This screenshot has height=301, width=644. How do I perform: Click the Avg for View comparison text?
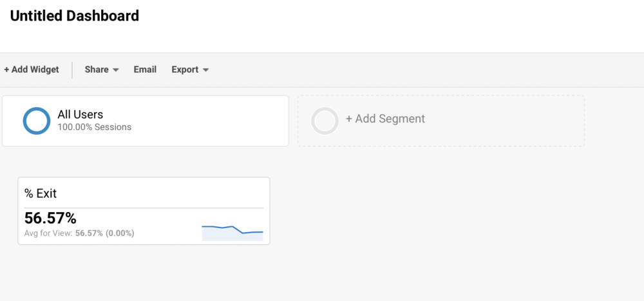79,233
